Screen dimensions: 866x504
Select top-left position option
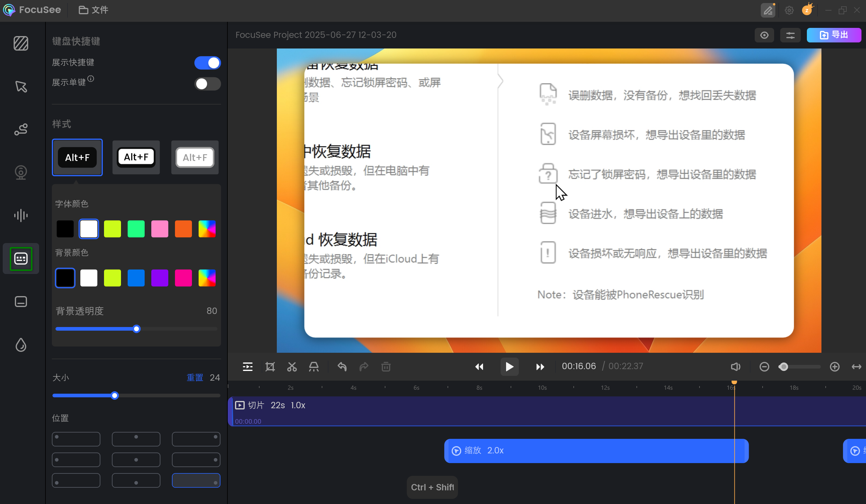tap(76, 439)
